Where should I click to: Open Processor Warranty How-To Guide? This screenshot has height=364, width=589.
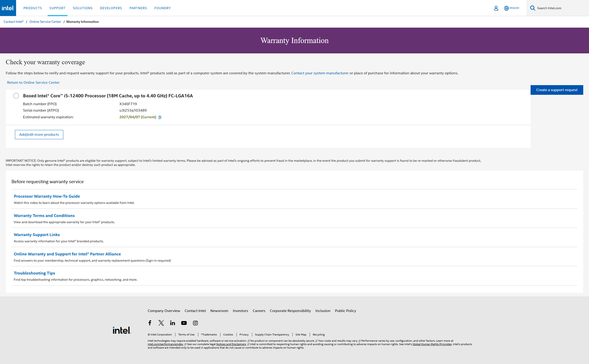click(47, 196)
